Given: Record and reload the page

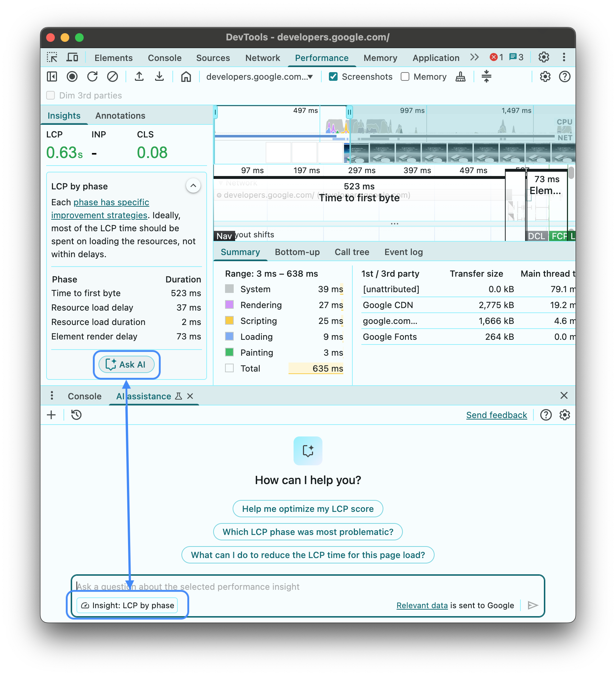Looking at the screenshot, I should [92, 76].
